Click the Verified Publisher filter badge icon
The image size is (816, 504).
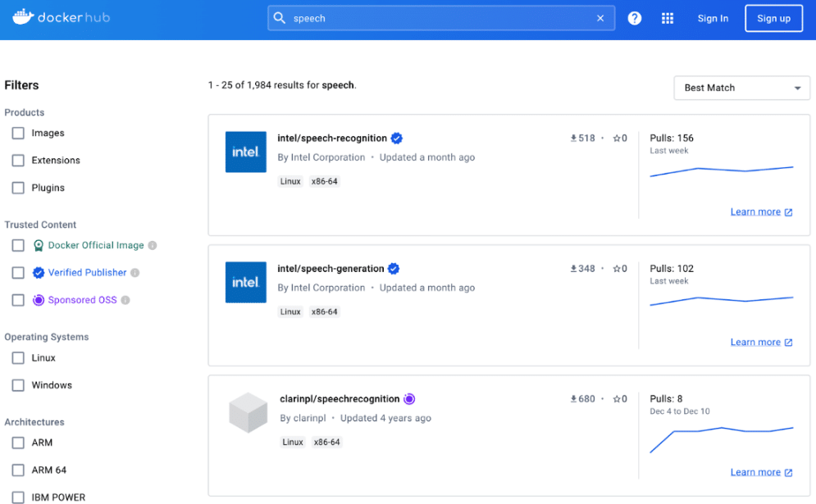[39, 273]
